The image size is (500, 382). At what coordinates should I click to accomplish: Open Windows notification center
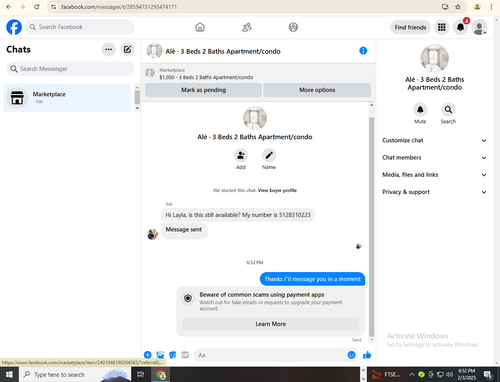pyautogui.click(x=488, y=375)
